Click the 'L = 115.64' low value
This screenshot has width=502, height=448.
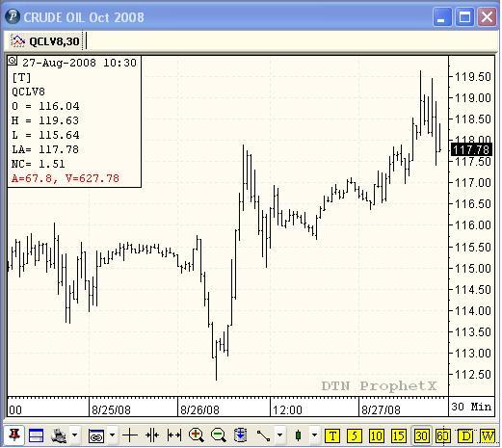45,135
